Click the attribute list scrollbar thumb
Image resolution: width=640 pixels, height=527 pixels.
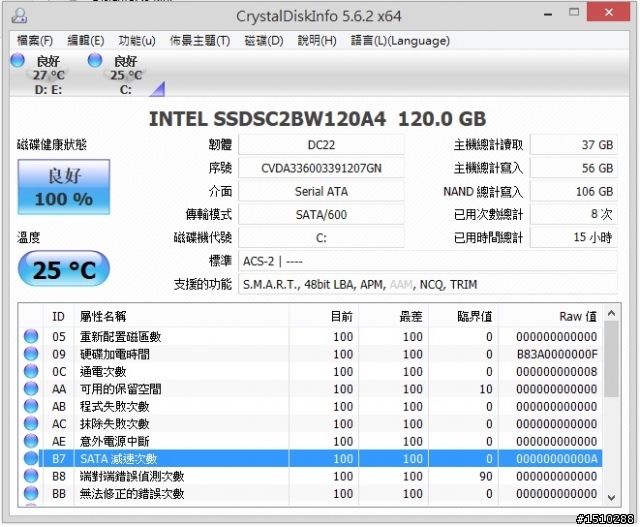(x=611, y=359)
